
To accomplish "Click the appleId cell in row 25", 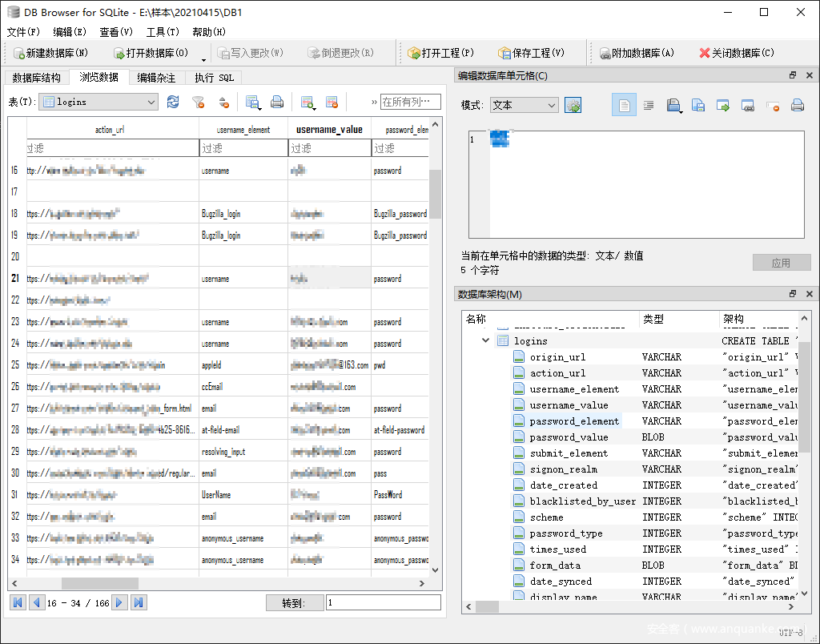I will pos(243,365).
